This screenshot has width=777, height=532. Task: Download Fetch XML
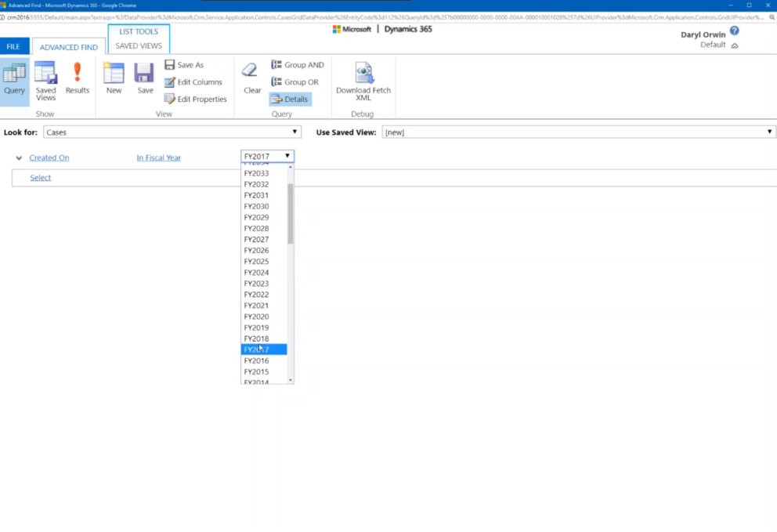(x=363, y=81)
